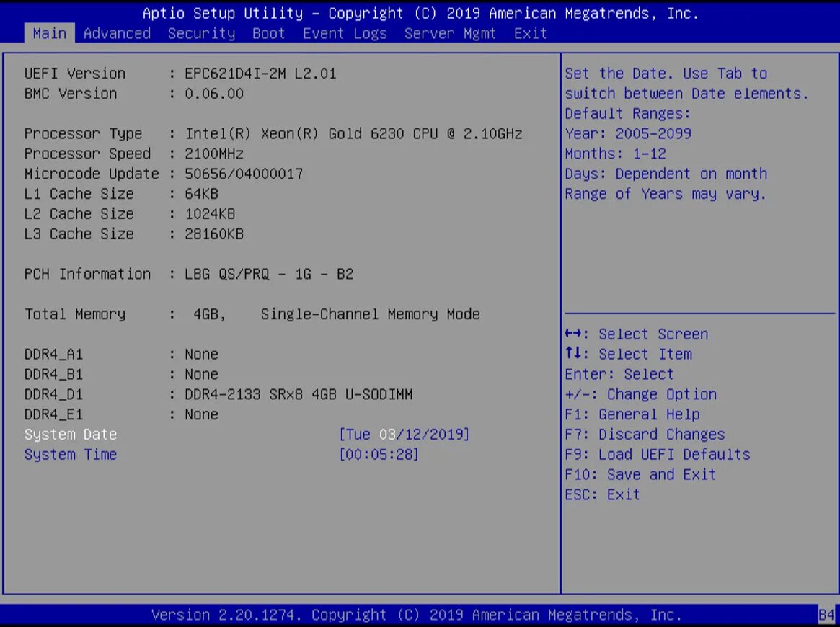Click the +/-: Change Option hint
Screen dimensions: 840x627
pyautogui.click(x=641, y=395)
